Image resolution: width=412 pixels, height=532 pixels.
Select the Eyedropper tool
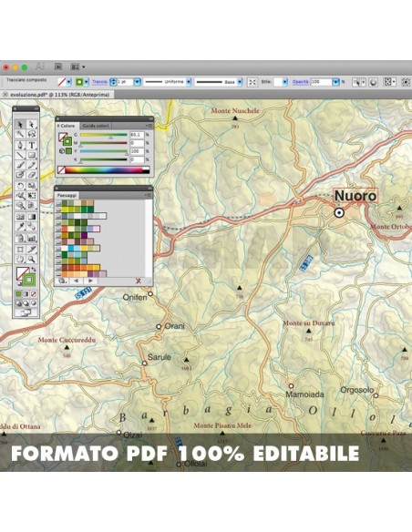click(x=20, y=226)
